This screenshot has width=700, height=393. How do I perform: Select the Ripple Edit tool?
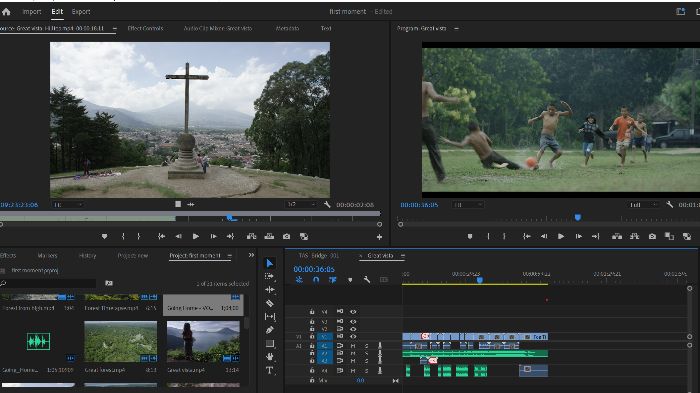click(270, 290)
